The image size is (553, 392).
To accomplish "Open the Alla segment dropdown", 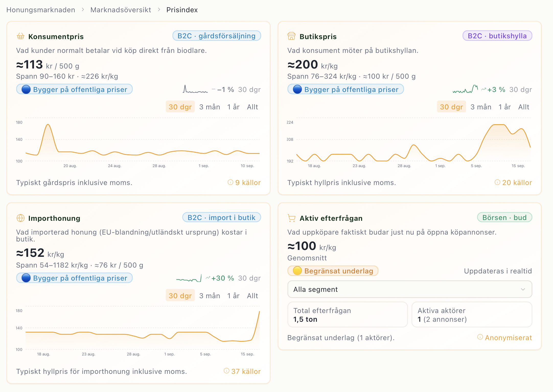I will 410,289.
